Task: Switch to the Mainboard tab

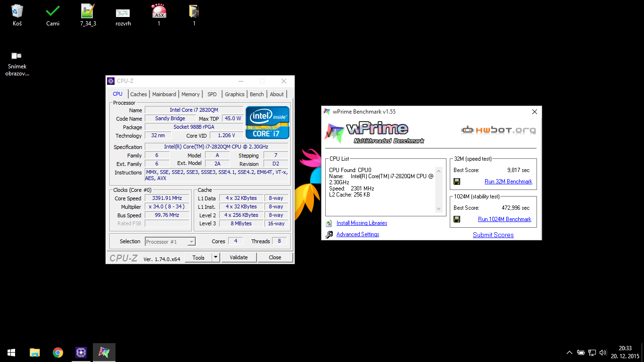Action: [164, 94]
